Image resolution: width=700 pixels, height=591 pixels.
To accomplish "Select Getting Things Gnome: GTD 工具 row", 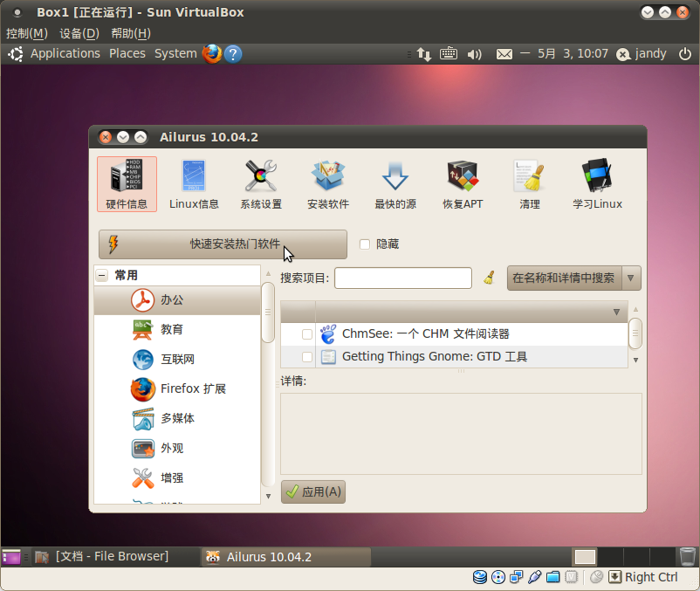I will point(454,357).
